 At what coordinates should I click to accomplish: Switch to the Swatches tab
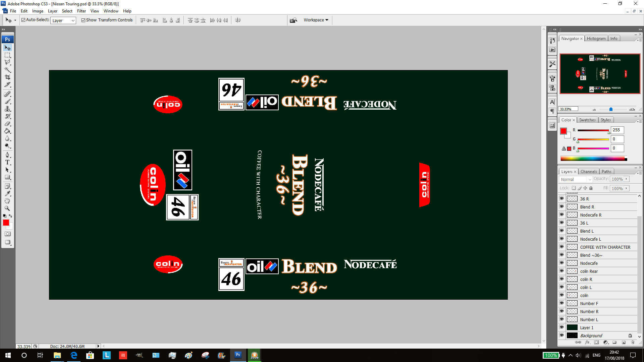pyautogui.click(x=587, y=120)
